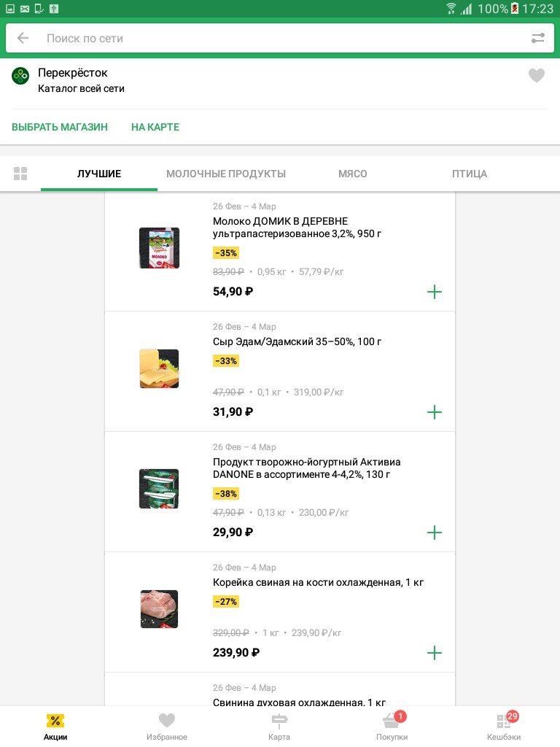Screen dimensions: 560x747
Task: Tap the 29,90 ₽ price
Action: [x=233, y=532]
